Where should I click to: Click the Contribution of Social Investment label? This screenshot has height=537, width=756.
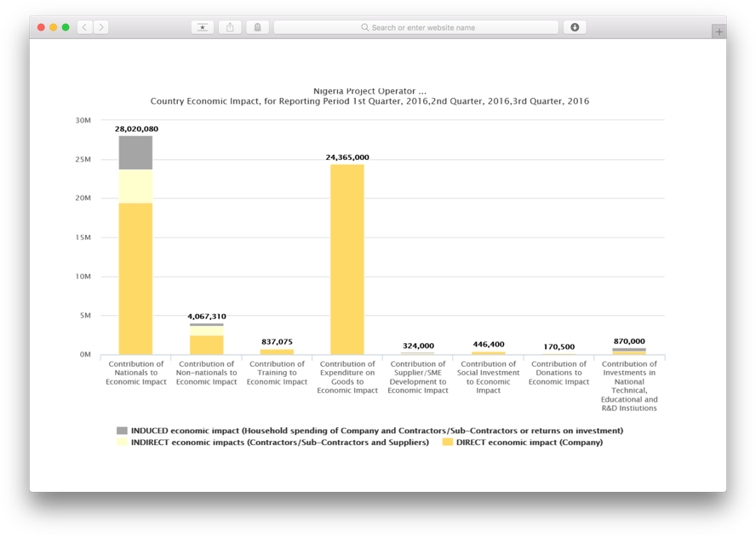tap(489, 377)
